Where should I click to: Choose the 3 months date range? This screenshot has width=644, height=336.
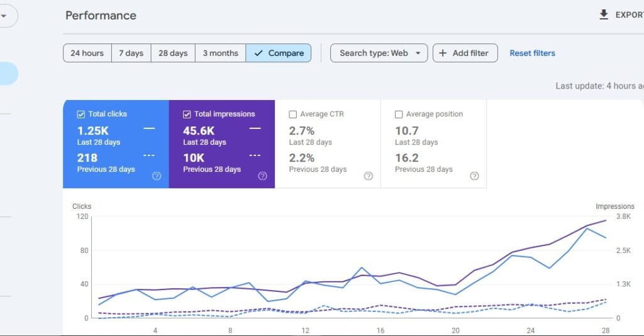(x=220, y=53)
